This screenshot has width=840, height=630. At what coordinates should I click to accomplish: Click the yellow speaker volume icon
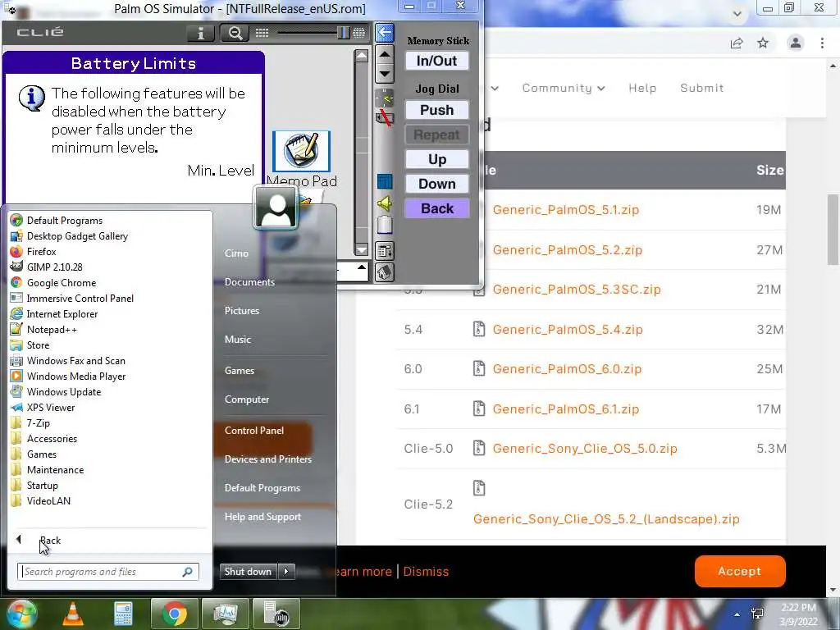(x=385, y=203)
